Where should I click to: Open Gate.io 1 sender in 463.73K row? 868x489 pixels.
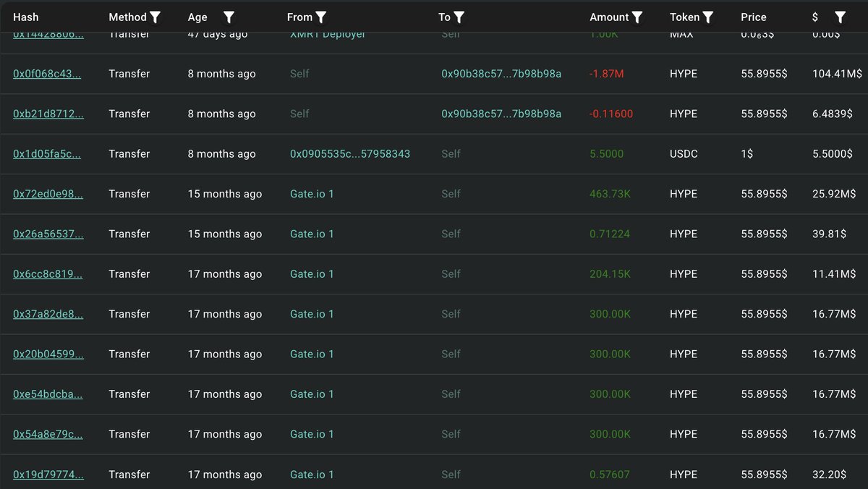tap(312, 194)
